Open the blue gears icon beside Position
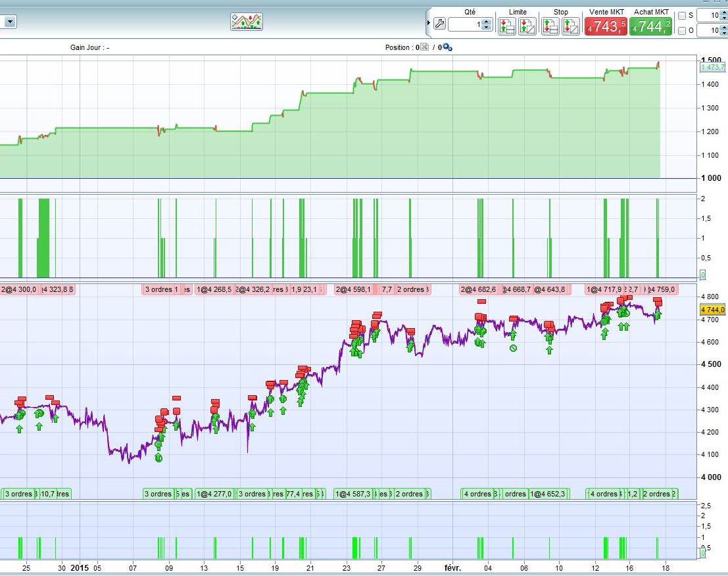 click(x=448, y=47)
